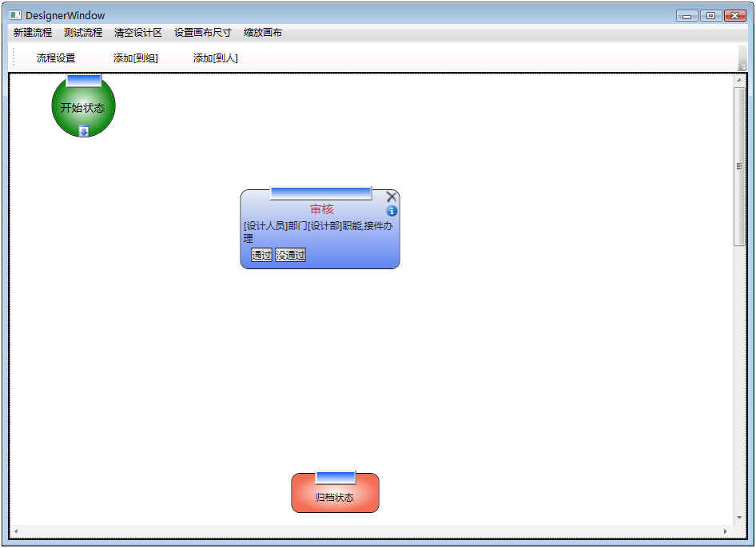This screenshot has width=756, height=548.
Task: Click the blue connector bar atop 归档状态
Action: pos(336,478)
